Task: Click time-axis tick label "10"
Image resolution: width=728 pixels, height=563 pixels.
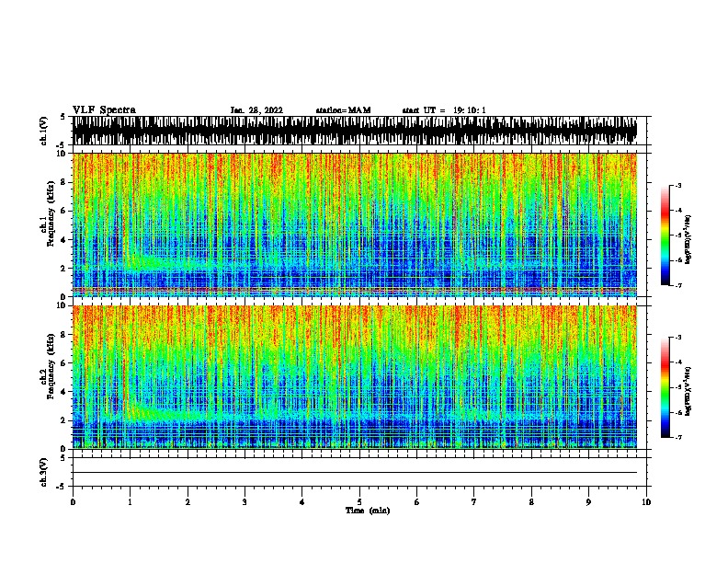Action: 646,502
